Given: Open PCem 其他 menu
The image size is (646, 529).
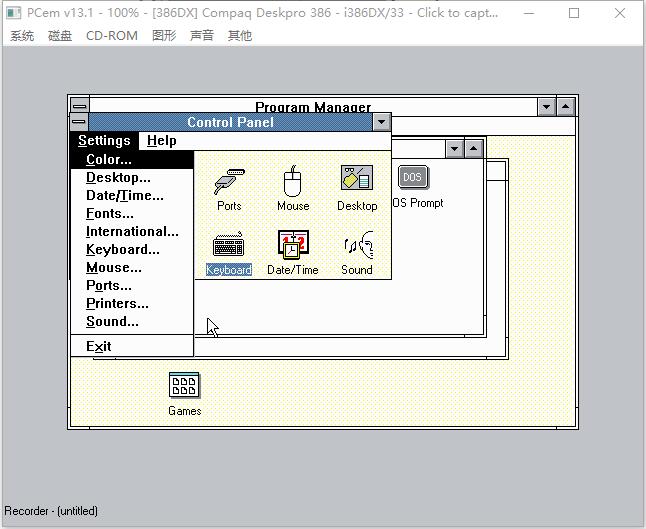Looking at the screenshot, I should tap(239, 36).
